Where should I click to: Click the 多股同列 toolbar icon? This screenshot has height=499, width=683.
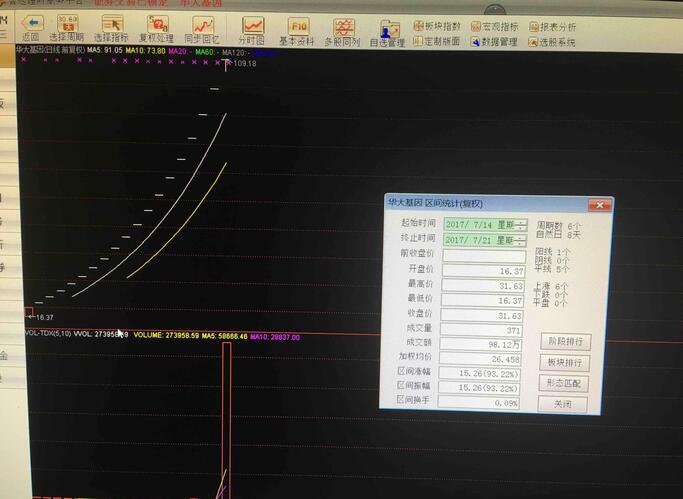[344, 28]
